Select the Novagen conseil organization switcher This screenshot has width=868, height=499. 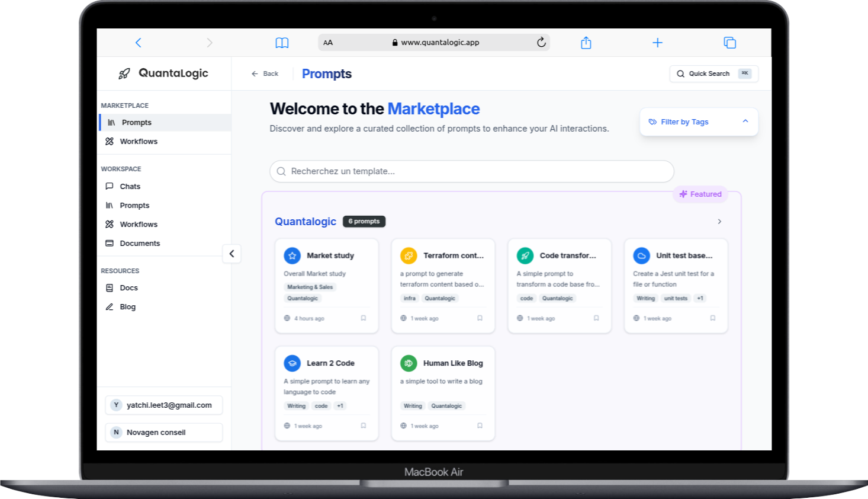(164, 433)
